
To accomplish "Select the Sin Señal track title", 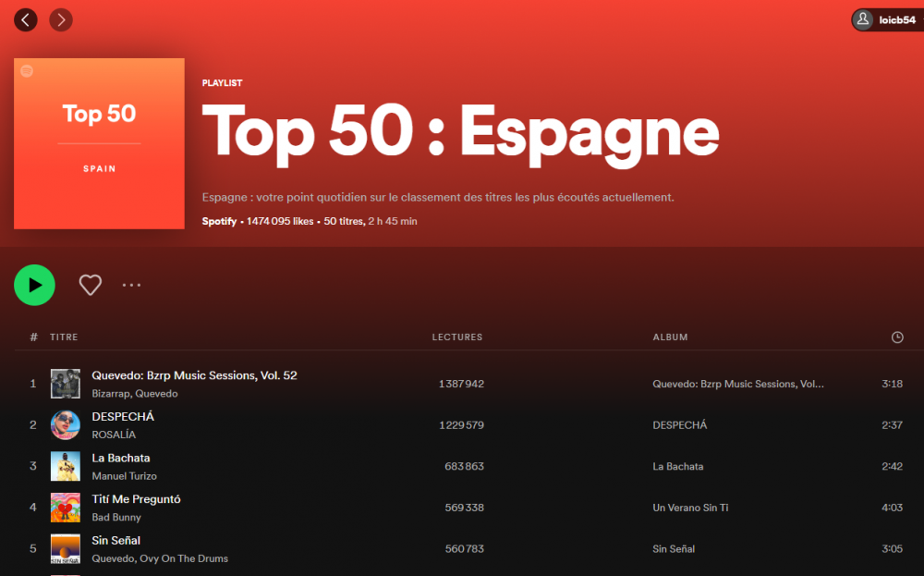I will point(116,541).
